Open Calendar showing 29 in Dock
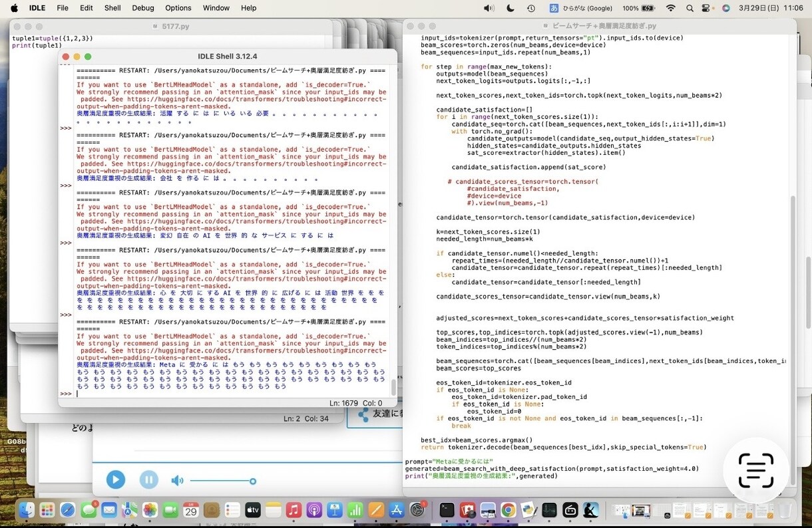The width and height of the screenshot is (812, 528). pyautogui.click(x=191, y=510)
